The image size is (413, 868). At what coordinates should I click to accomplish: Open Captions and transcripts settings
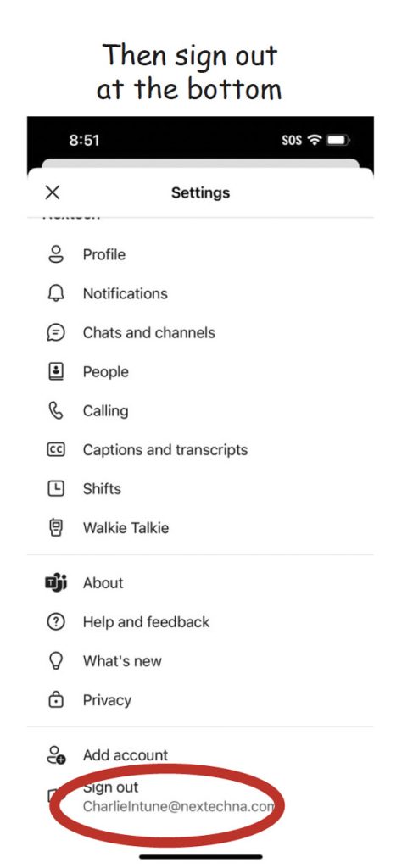(200, 450)
